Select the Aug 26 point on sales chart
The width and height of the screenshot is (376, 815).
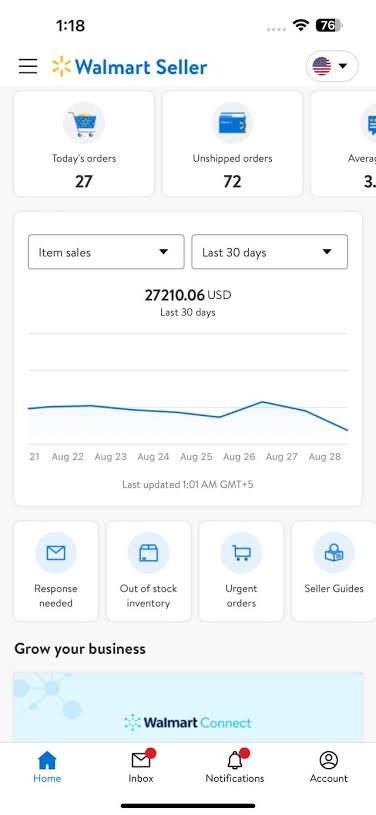239,410
